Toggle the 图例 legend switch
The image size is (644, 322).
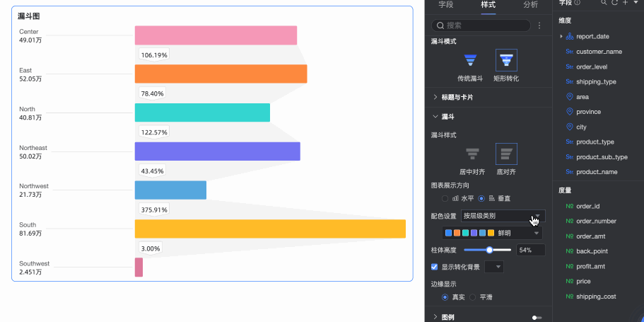537,318
